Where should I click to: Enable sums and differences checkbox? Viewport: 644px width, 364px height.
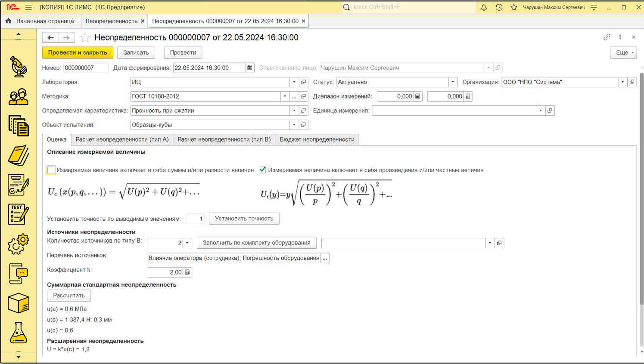tap(51, 170)
